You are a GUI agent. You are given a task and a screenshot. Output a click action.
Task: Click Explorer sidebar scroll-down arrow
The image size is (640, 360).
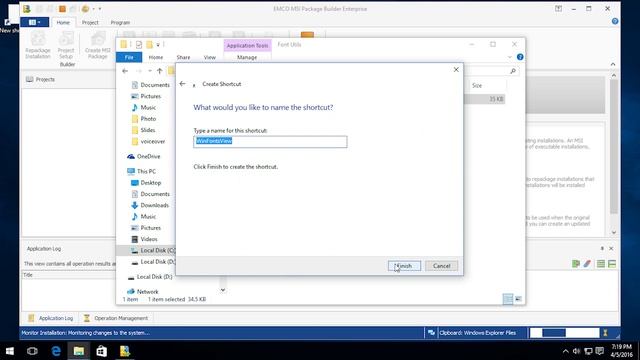(x=222, y=290)
